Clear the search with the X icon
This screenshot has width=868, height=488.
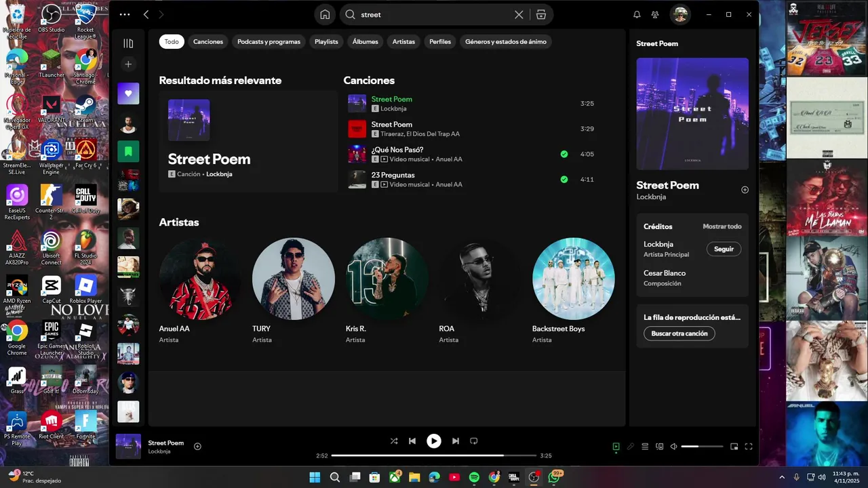coord(519,14)
